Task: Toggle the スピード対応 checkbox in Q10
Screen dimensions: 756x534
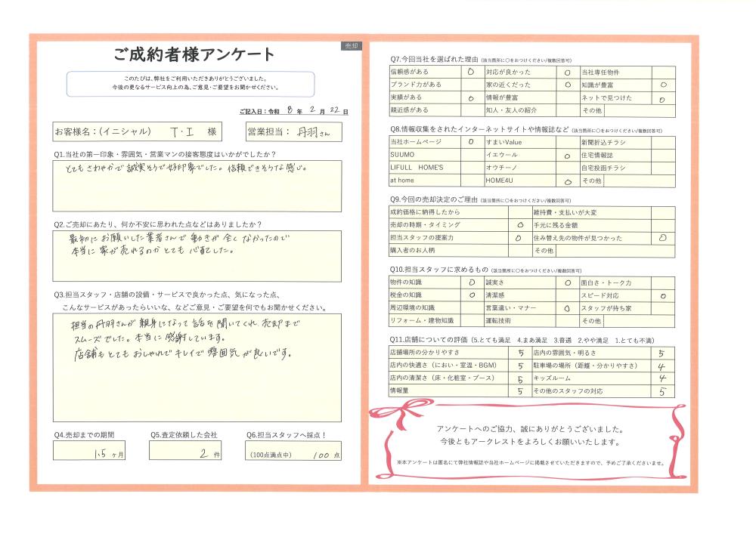Action: click(x=662, y=295)
